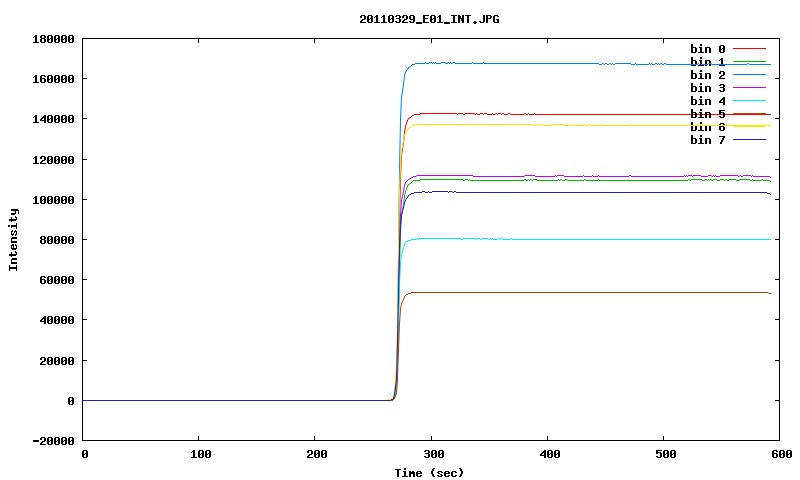This screenshot has width=800, height=480.
Task: Click the 'Time (sec)' x-axis label
Action: pyautogui.click(x=429, y=473)
